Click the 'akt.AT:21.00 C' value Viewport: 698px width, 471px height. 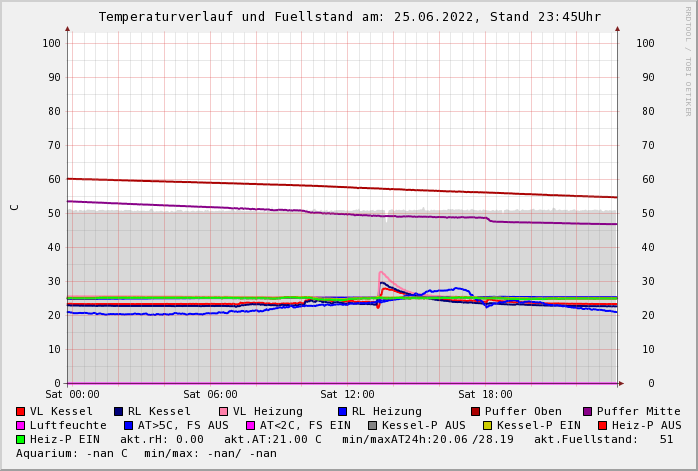coord(273,439)
